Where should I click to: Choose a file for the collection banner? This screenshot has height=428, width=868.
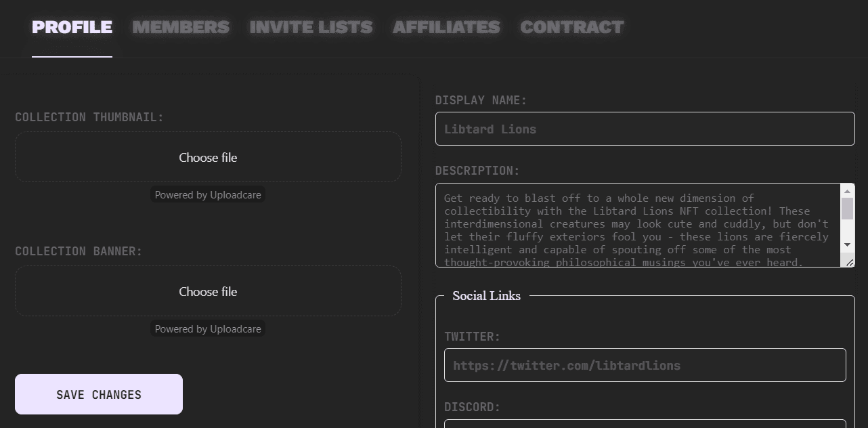[207, 291]
